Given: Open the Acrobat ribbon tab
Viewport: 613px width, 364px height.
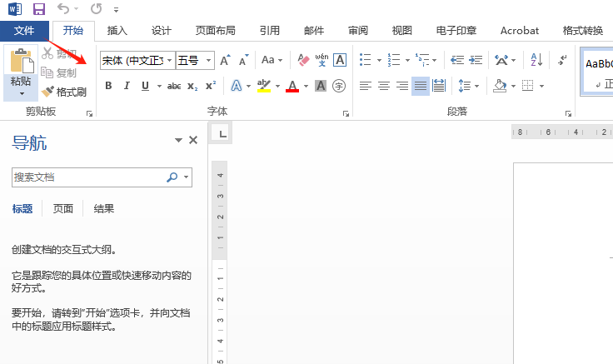Looking at the screenshot, I should click(520, 31).
